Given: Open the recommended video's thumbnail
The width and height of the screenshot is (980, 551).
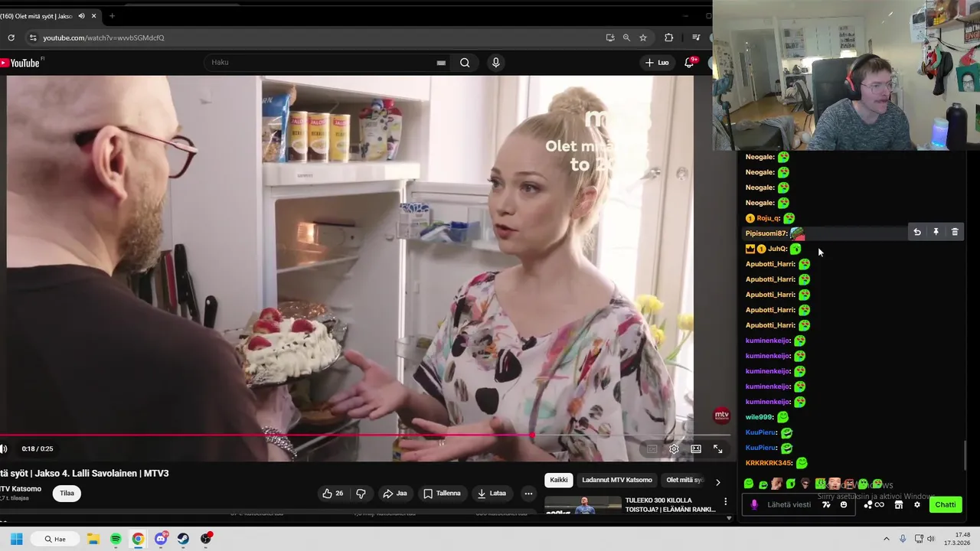Looking at the screenshot, I should pos(583,505).
